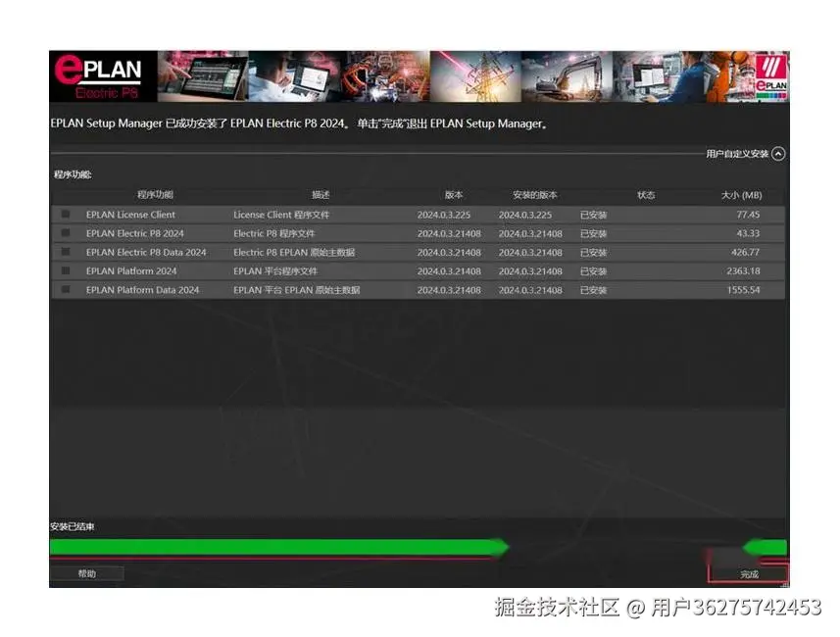Click the 安装已结束 status label
The height and width of the screenshot is (637, 840).
click(x=72, y=526)
